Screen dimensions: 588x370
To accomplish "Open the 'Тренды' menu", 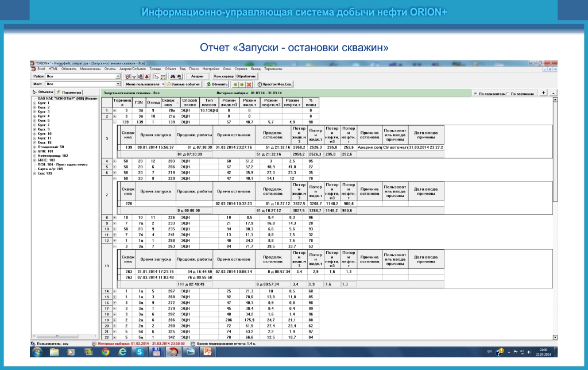I will click(x=155, y=69).
